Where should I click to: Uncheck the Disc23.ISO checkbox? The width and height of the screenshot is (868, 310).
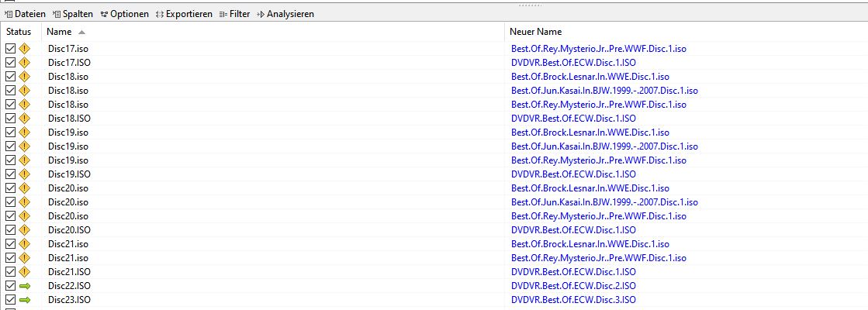click(x=10, y=300)
